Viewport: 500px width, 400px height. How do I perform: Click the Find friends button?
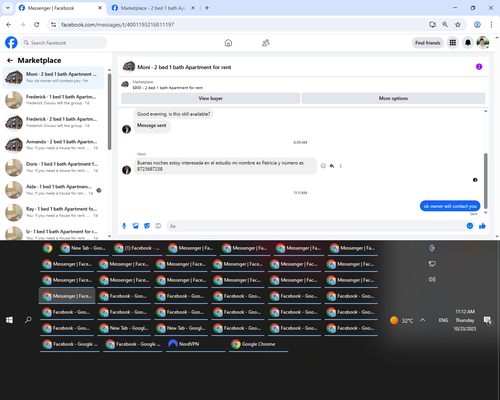click(428, 43)
